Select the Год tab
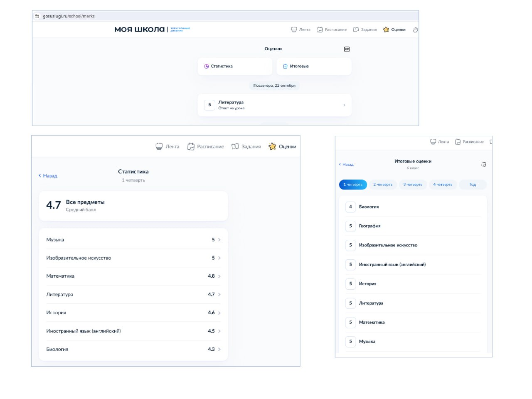Screen dimensions: 532x399 point(473,185)
